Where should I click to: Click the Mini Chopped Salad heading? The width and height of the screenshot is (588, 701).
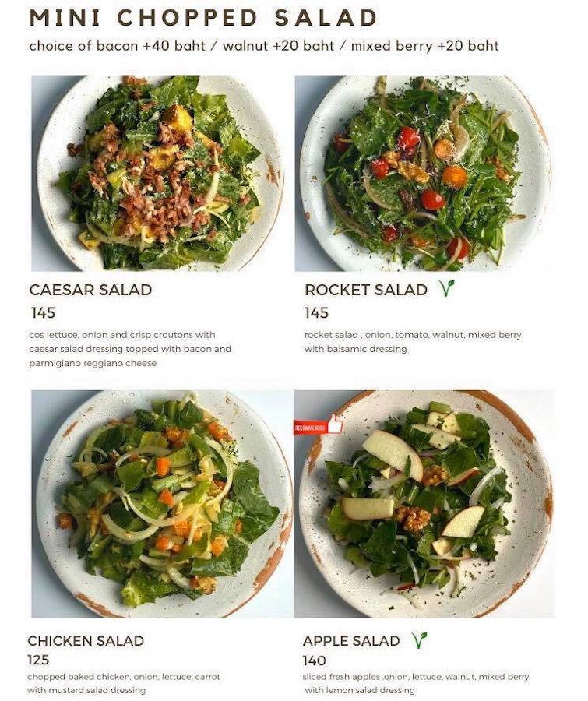203,18
